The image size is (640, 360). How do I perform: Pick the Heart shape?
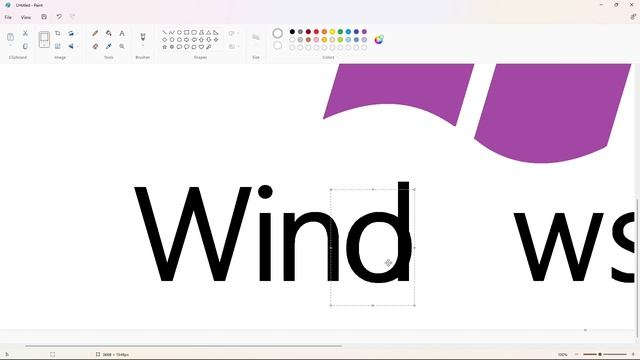coord(201,47)
